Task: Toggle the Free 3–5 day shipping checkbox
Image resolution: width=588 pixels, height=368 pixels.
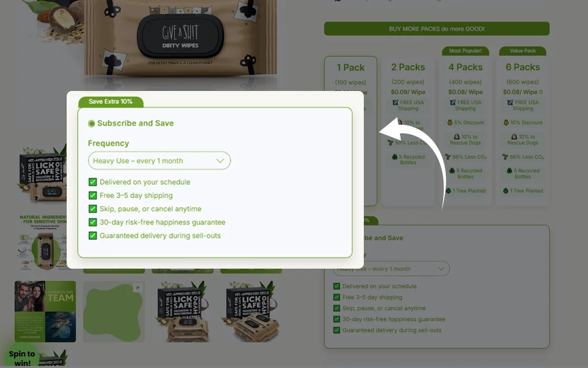Action: coord(92,196)
